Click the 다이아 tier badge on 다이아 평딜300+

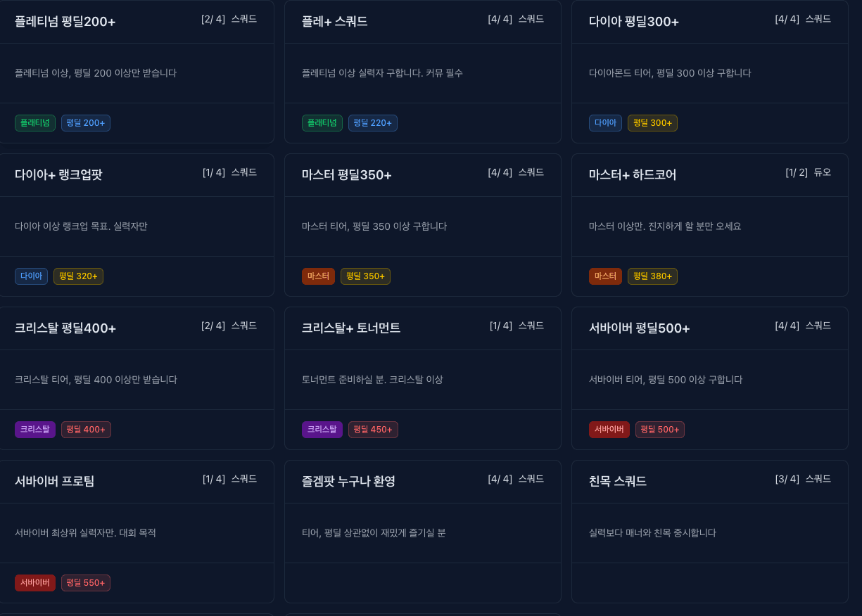[x=605, y=122]
